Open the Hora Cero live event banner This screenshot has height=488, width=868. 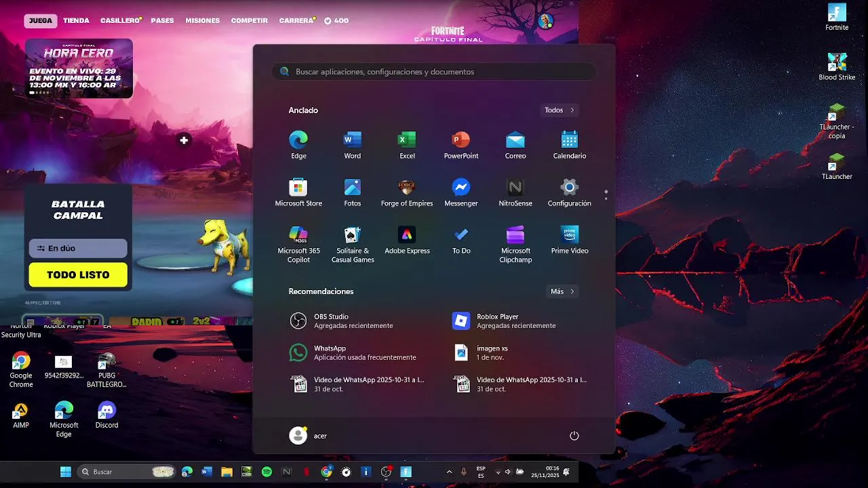[79, 68]
